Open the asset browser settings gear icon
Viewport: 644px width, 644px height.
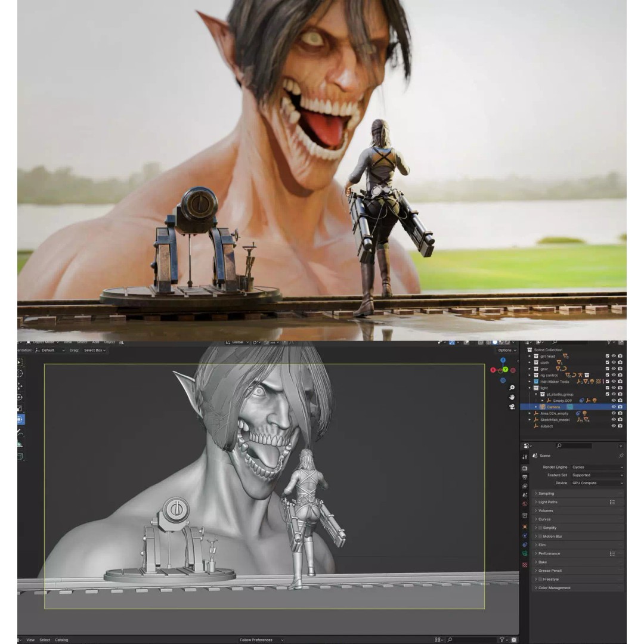pyautogui.click(x=513, y=640)
